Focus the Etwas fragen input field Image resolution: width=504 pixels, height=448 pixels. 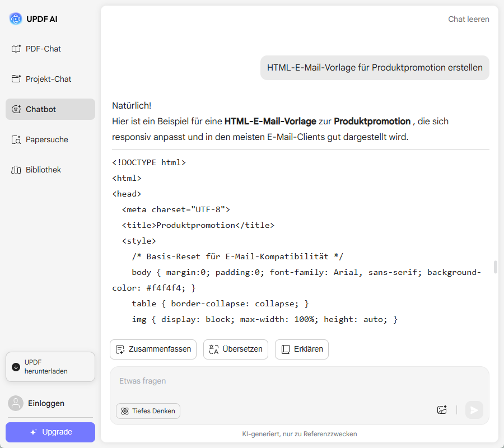pyautogui.click(x=299, y=381)
